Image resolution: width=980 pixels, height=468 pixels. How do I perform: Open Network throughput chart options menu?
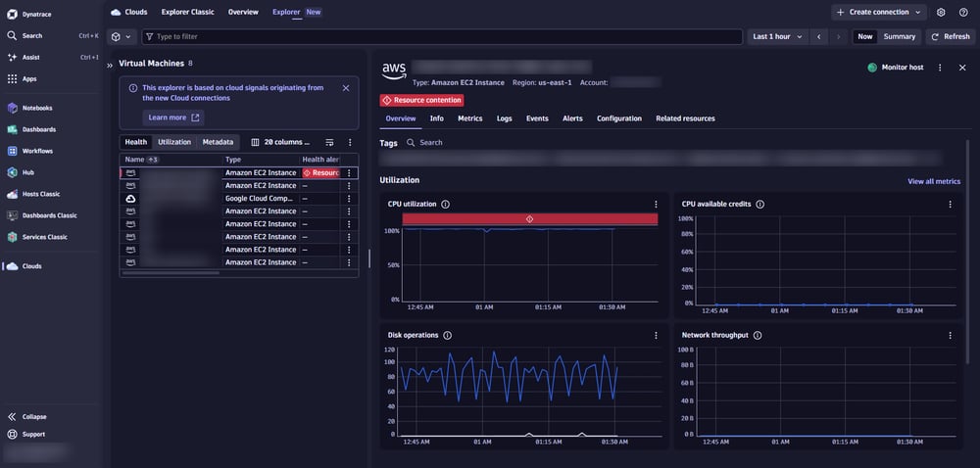[950, 335]
